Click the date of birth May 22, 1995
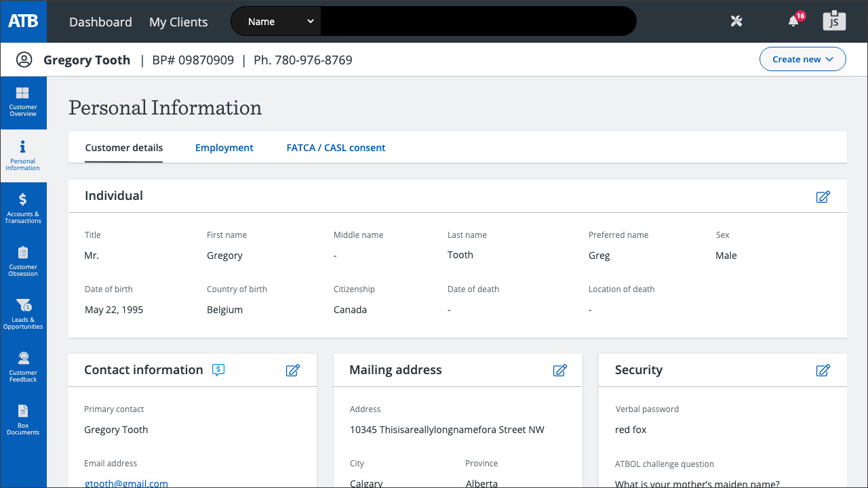 [x=114, y=310]
